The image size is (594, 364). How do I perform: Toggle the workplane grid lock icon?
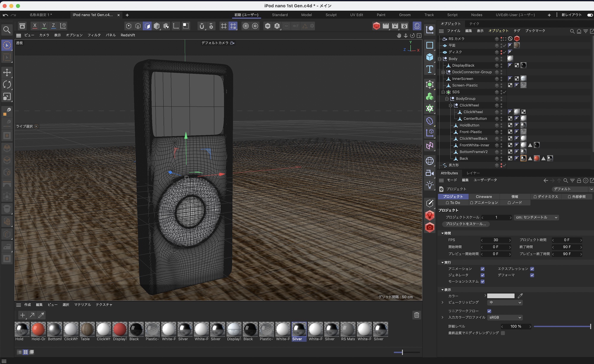[233, 26]
